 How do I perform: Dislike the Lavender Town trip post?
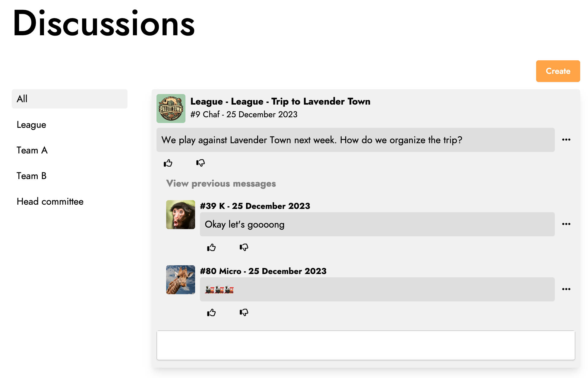pos(201,163)
